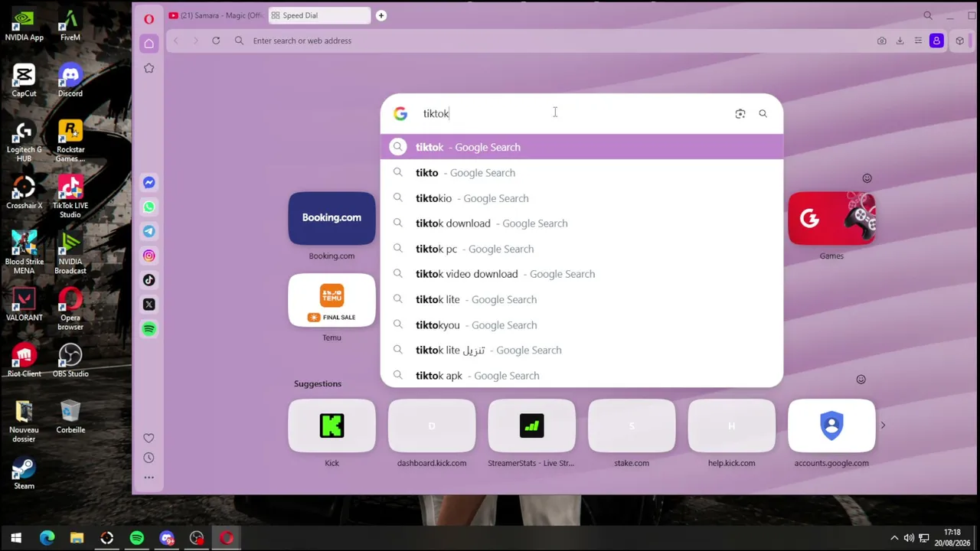Viewport: 980px width, 551px height.
Task: Open Telegram in the Opera sidebar
Action: point(149,231)
